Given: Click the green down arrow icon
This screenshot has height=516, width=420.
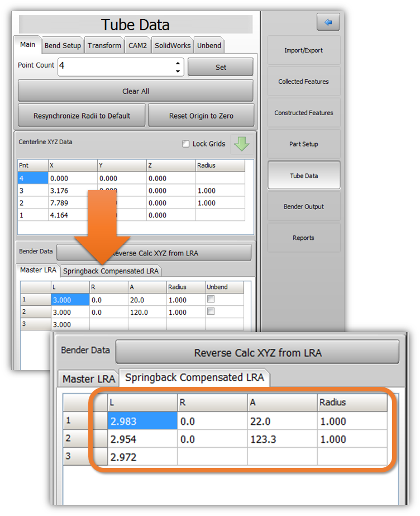Looking at the screenshot, I should pyautogui.click(x=242, y=144).
